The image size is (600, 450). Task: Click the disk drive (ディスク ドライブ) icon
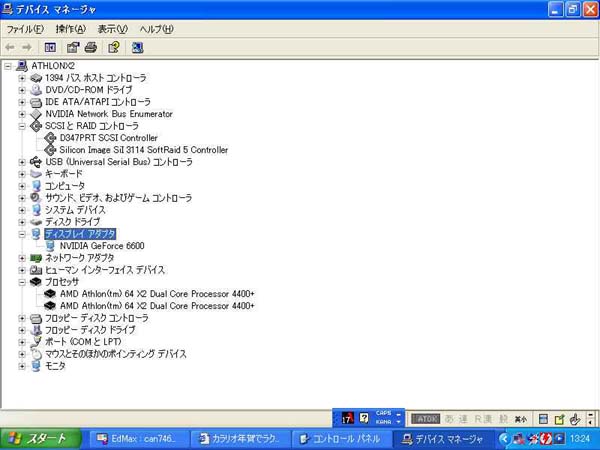(x=36, y=222)
